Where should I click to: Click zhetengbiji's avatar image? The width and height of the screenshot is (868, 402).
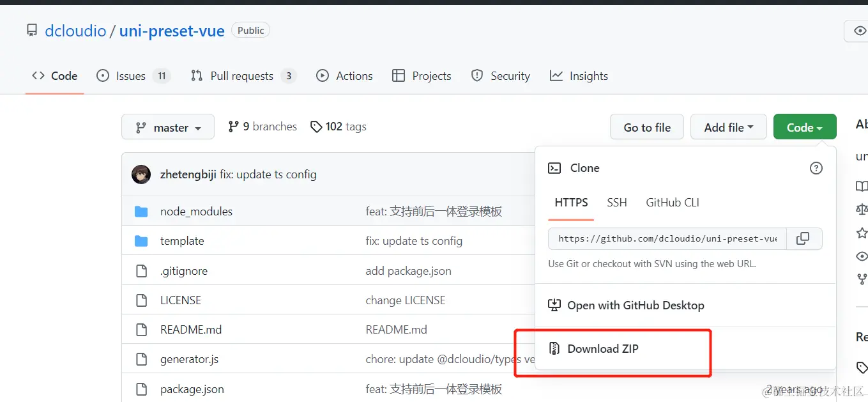click(x=141, y=174)
